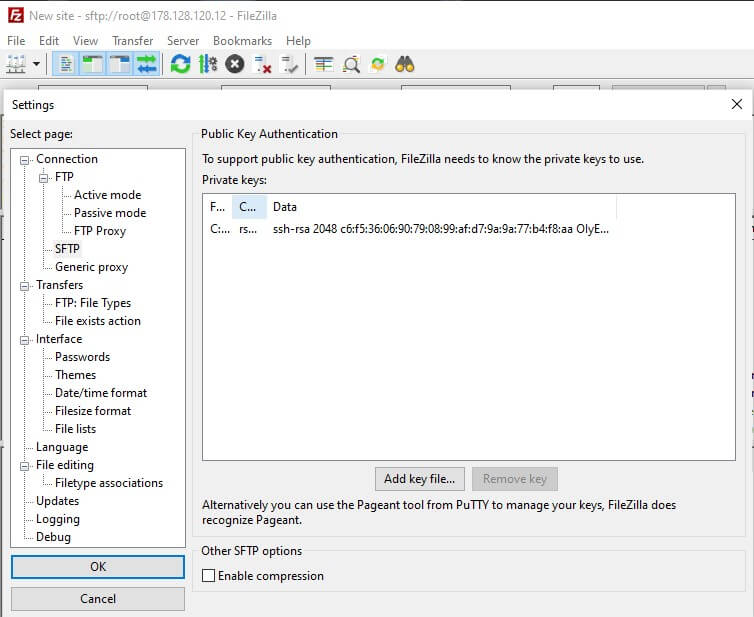Image resolution: width=754 pixels, height=617 pixels.
Task: Select the Logging page
Action: click(58, 519)
